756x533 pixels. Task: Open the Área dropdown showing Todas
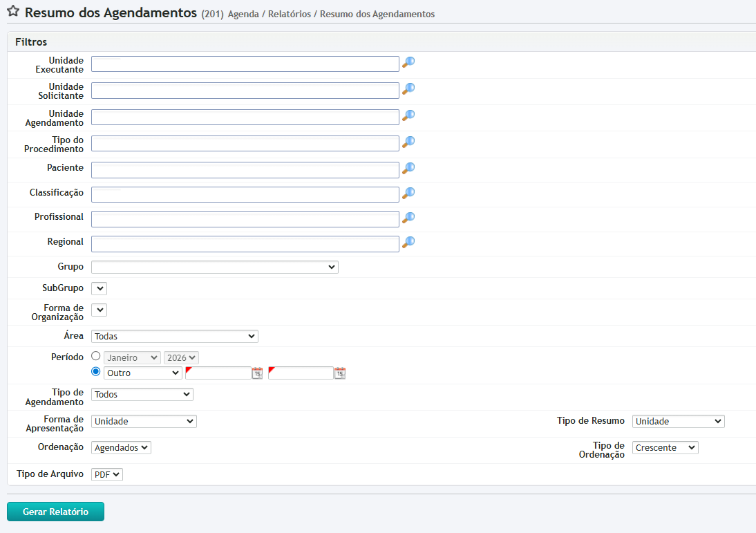click(174, 336)
